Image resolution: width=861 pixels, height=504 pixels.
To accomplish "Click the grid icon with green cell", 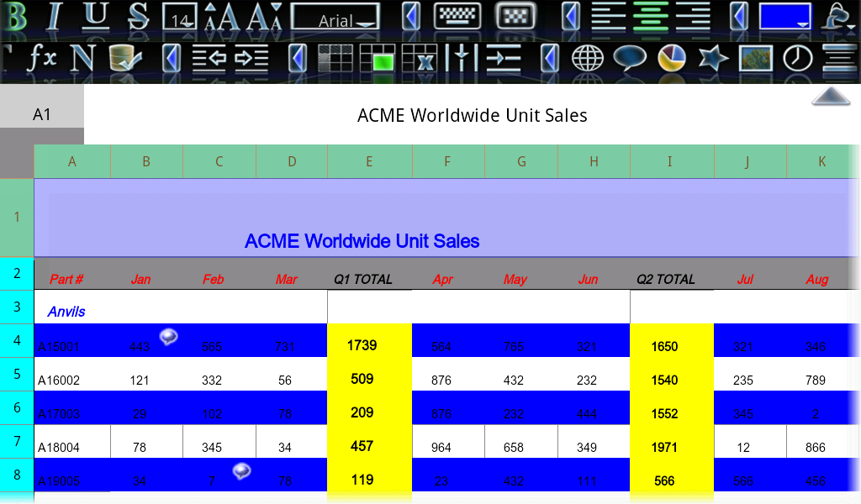I will 378,58.
